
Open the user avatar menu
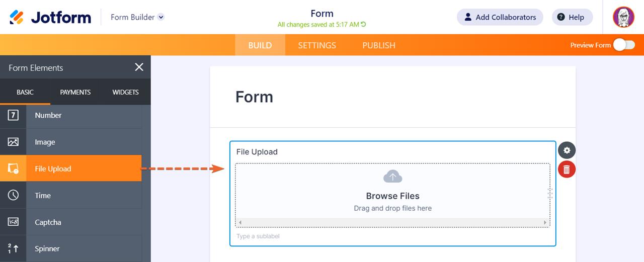click(623, 17)
